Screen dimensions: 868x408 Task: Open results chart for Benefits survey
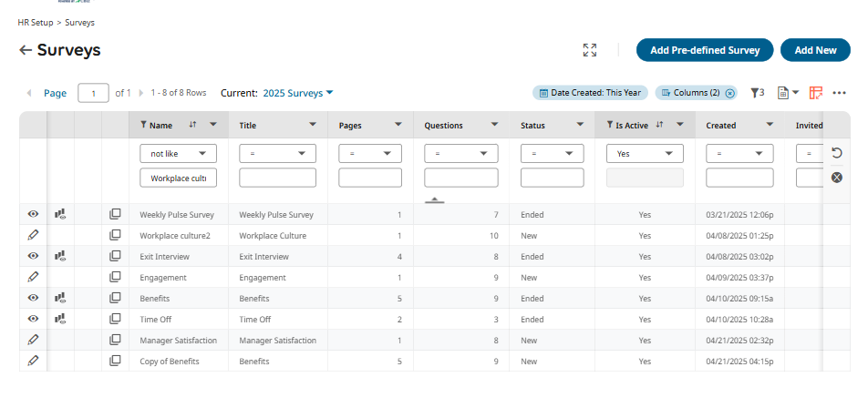point(60,298)
